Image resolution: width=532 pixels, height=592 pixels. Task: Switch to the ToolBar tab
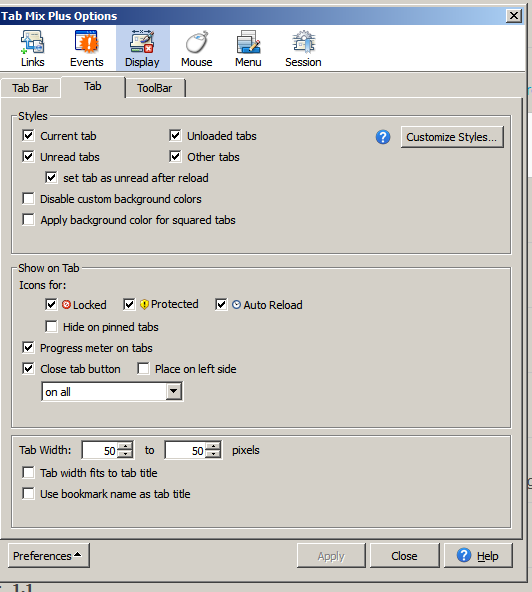click(155, 88)
